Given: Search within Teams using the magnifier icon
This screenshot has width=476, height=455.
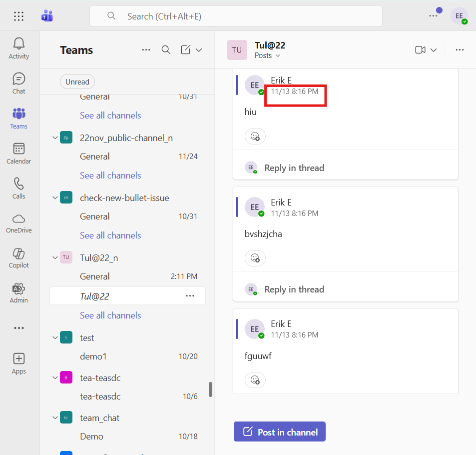Looking at the screenshot, I should [166, 50].
